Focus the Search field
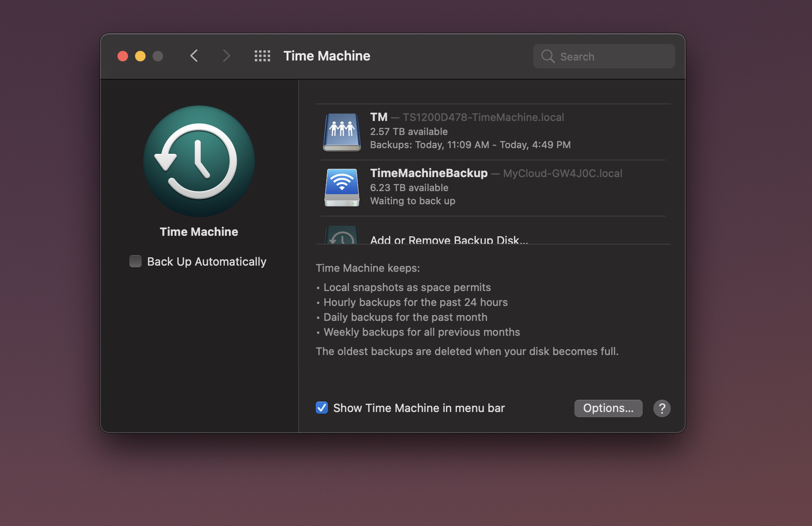 604,56
